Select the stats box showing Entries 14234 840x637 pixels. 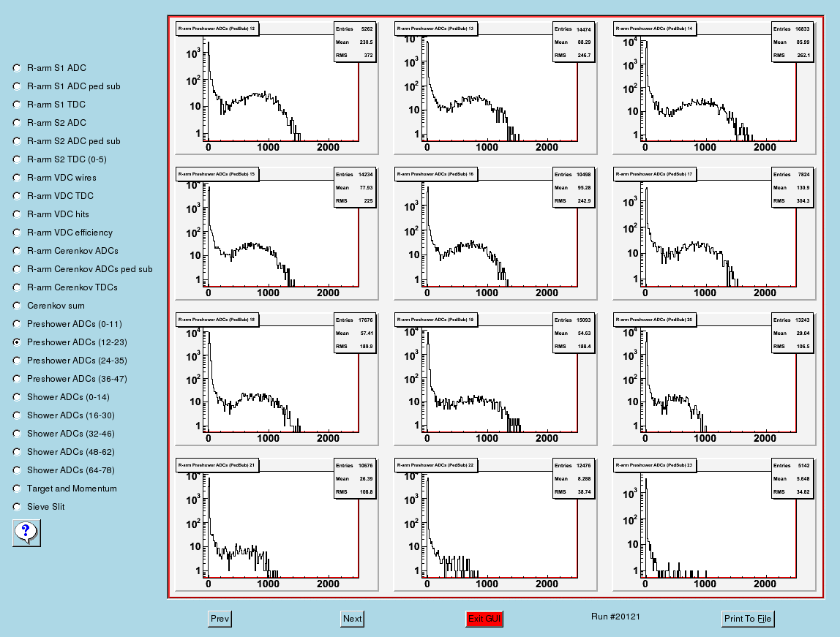354,187
